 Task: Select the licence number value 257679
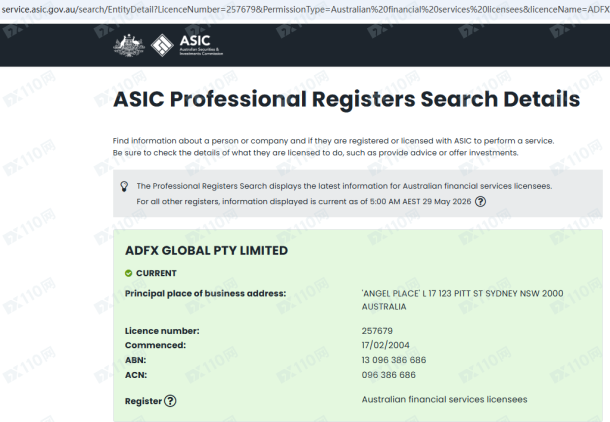tap(377, 331)
